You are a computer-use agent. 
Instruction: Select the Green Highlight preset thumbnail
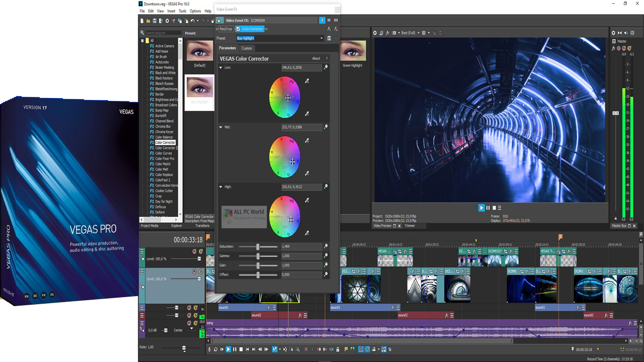(353, 51)
